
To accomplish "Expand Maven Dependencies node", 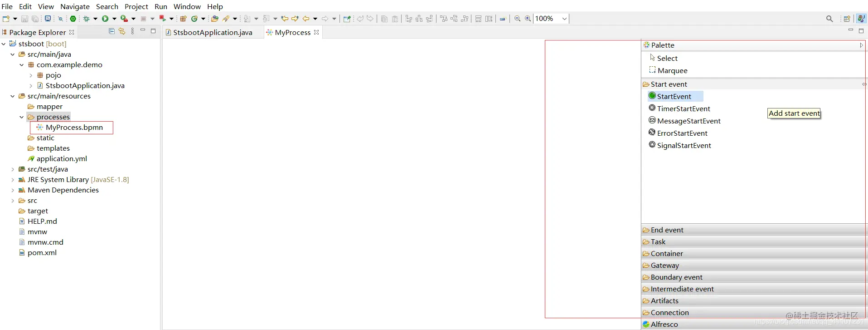I will [13, 190].
